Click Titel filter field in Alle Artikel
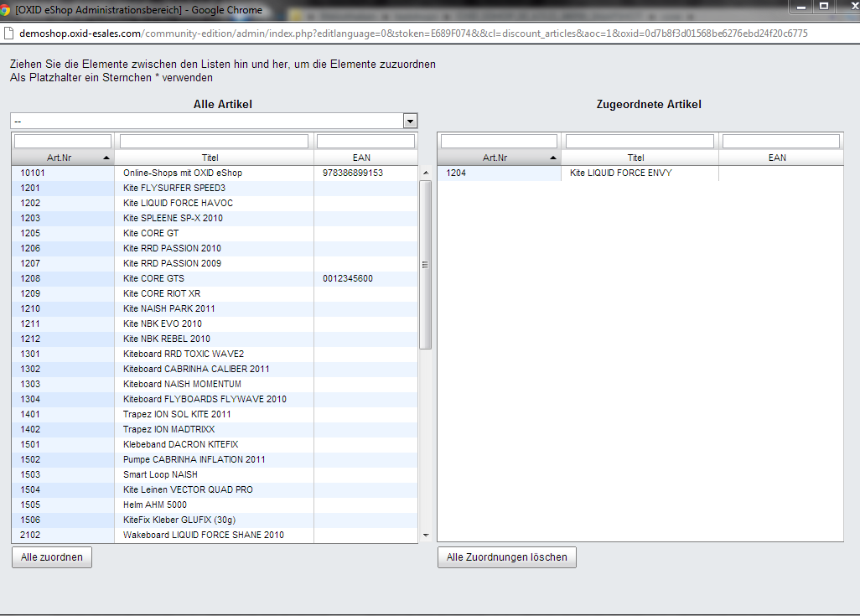The width and height of the screenshot is (860, 616). coord(214,141)
